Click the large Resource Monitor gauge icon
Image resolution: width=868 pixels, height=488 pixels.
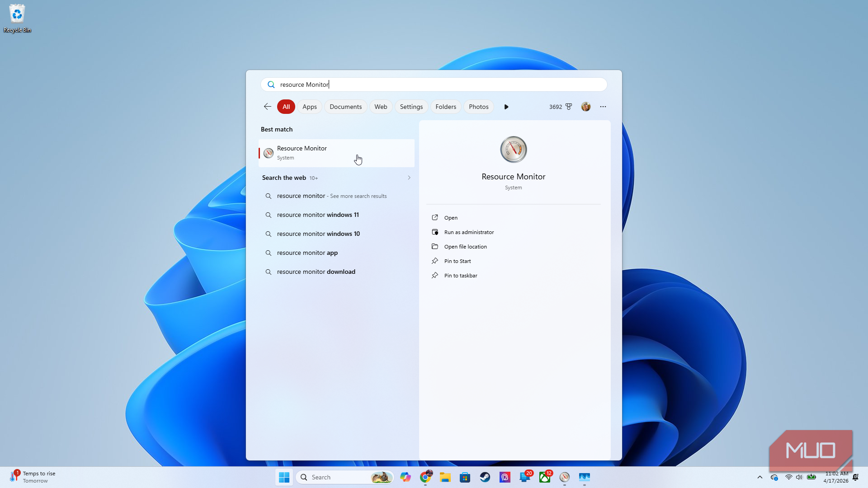point(514,150)
